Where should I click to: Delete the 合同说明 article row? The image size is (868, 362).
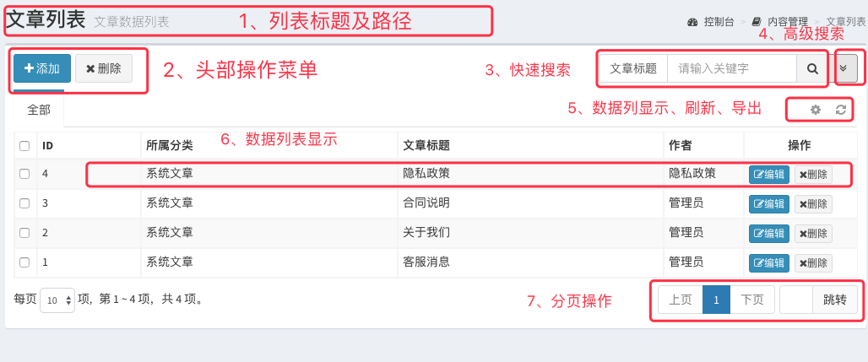point(813,203)
